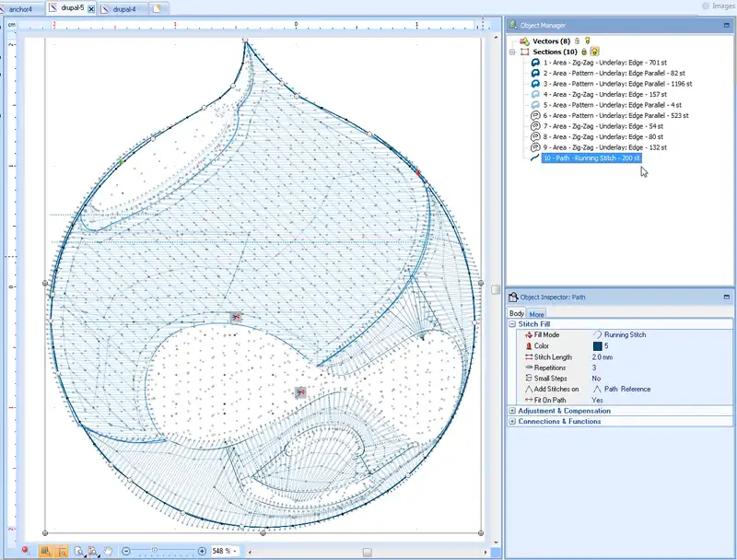Toggle the green lock icon beside Sections (10)

click(584, 52)
